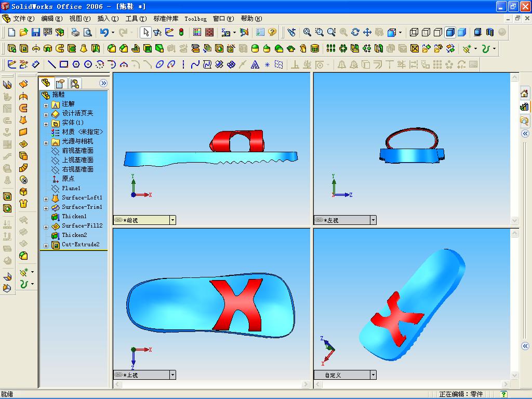
Task: Activate the Select arrow tool
Action: tap(146, 32)
